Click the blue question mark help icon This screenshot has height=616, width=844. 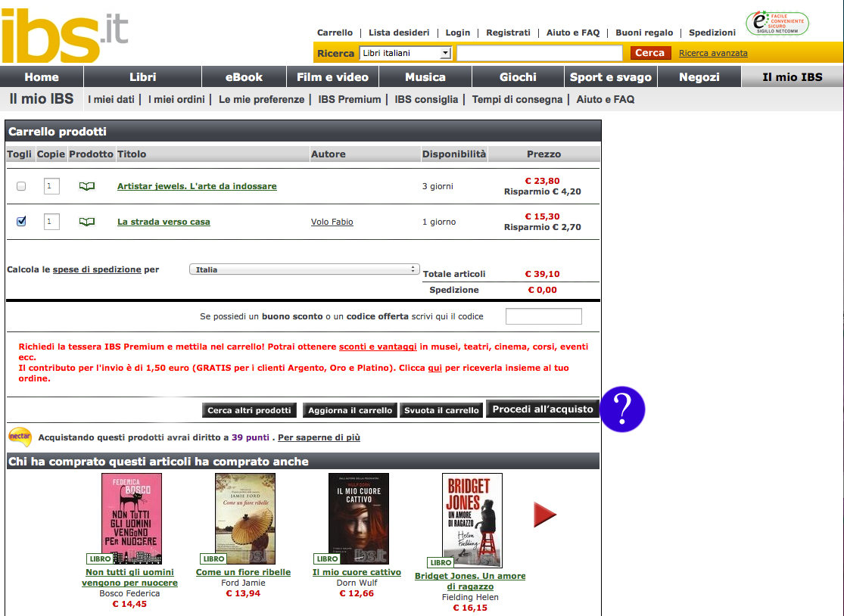tap(622, 409)
